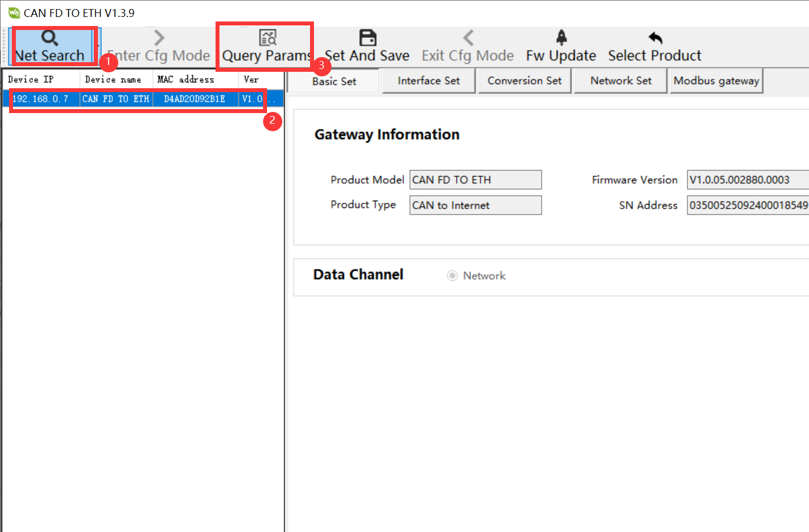
Task: Open the Interface Set tab
Action: tap(428, 81)
